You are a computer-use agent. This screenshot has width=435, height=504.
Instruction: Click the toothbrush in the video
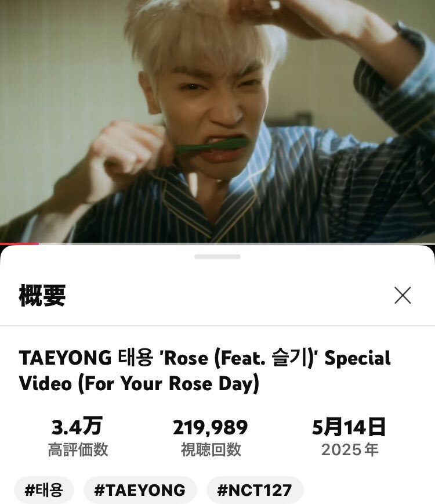pos(212,145)
